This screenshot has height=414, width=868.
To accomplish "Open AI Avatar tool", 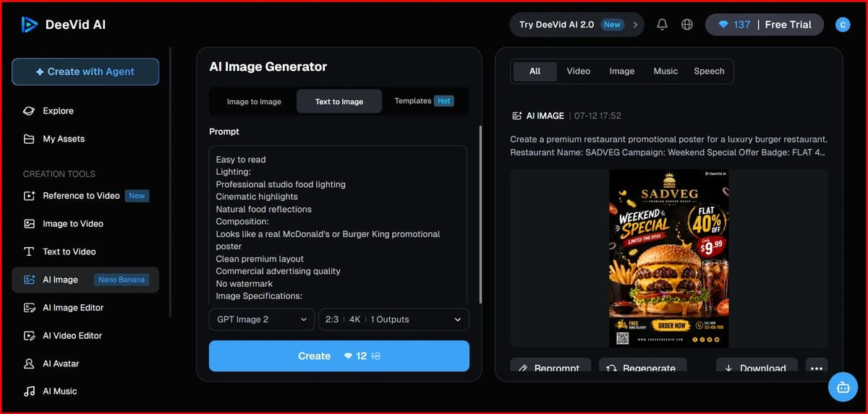I will (x=85, y=363).
